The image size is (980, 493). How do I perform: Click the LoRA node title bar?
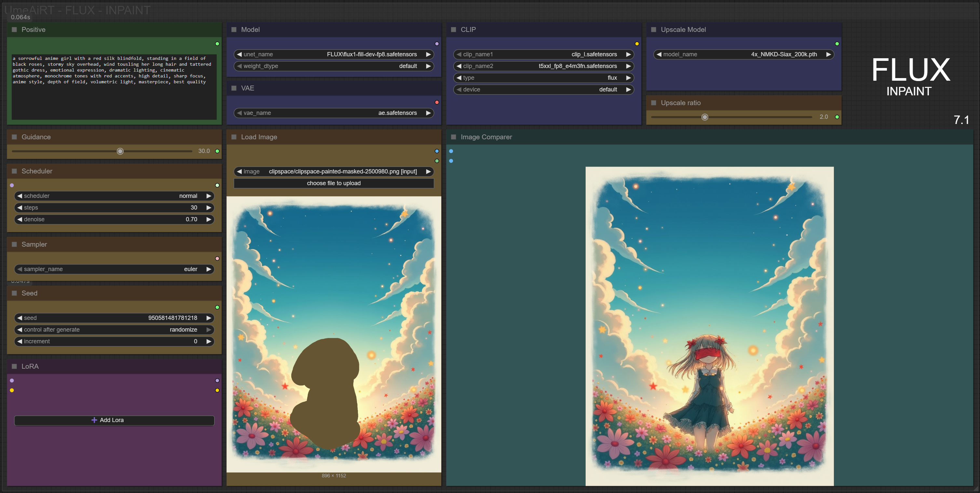tap(30, 366)
